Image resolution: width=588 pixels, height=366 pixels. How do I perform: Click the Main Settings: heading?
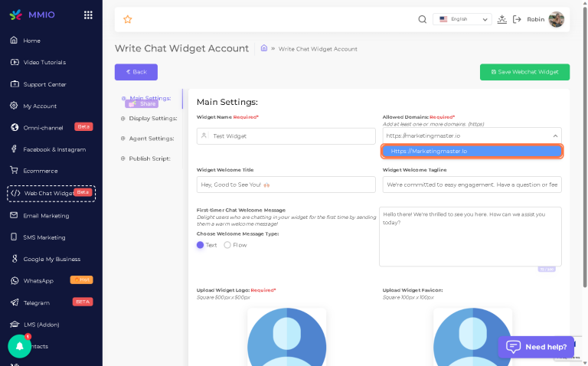pyautogui.click(x=227, y=102)
